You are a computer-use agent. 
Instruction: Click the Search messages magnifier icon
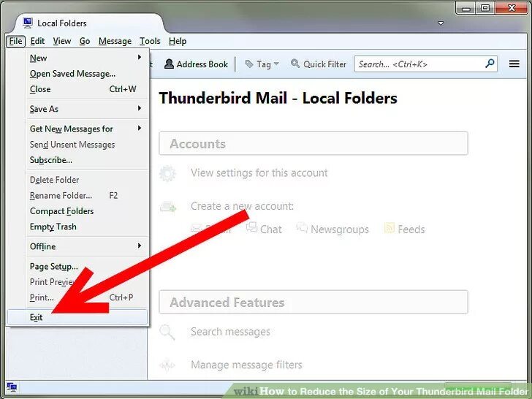pyautogui.click(x=167, y=332)
